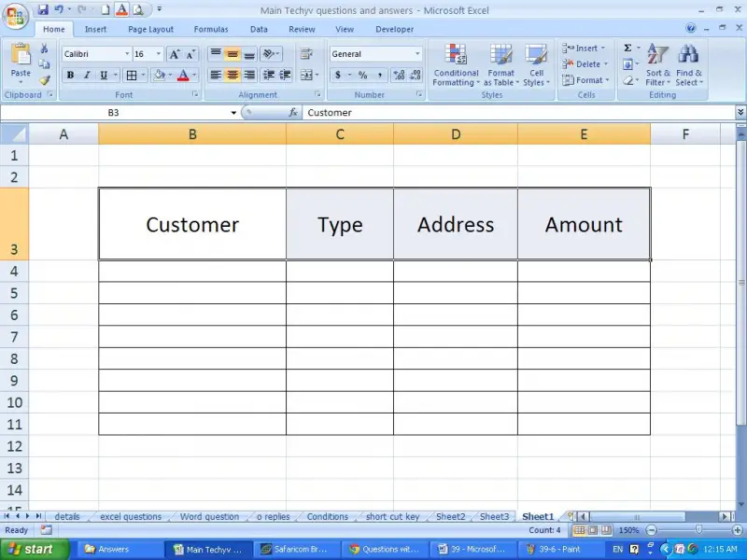Image resolution: width=747 pixels, height=560 pixels.
Task: Click the formula bar showing Customer
Action: [x=518, y=113]
